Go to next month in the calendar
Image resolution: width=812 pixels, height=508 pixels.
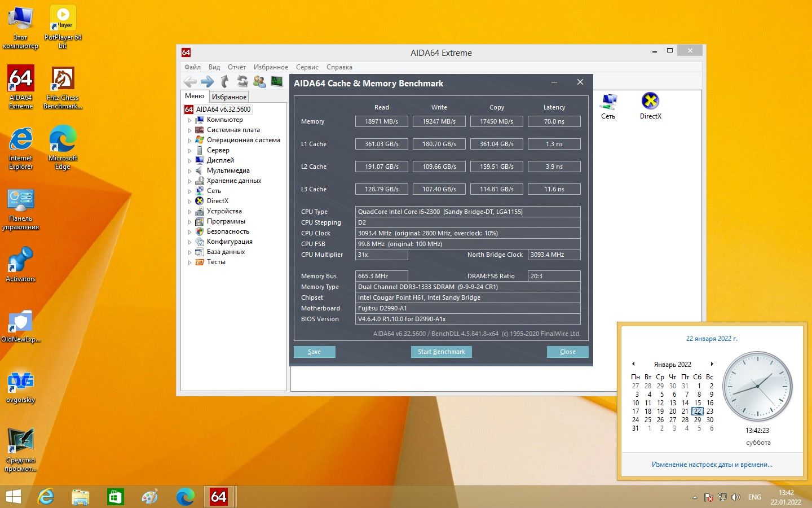point(712,364)
